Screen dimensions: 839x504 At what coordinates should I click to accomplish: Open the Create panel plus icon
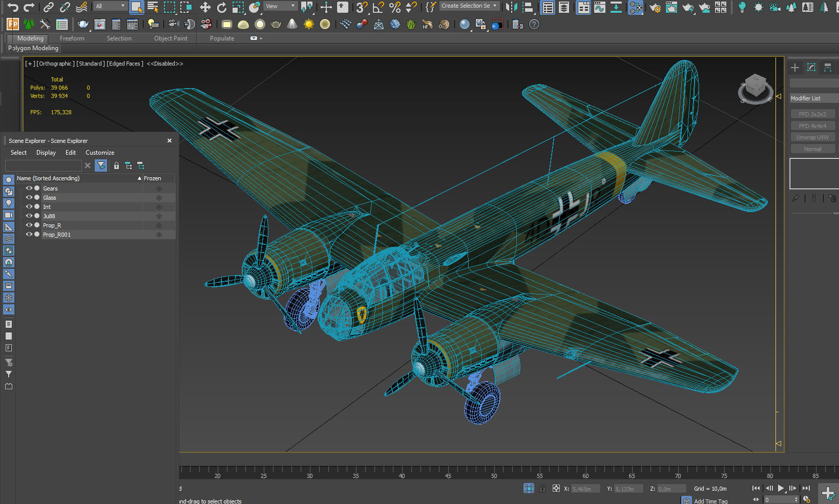click(795, 68)
